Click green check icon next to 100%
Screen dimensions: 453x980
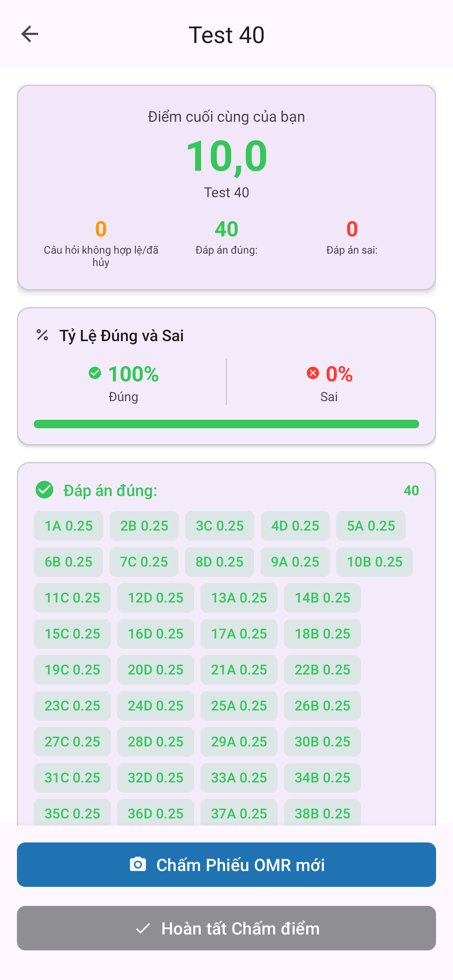click(95, 373)
